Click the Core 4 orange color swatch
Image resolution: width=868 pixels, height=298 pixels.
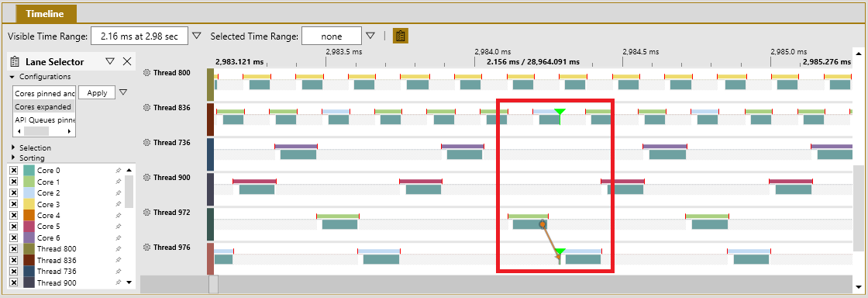[29, 216]
